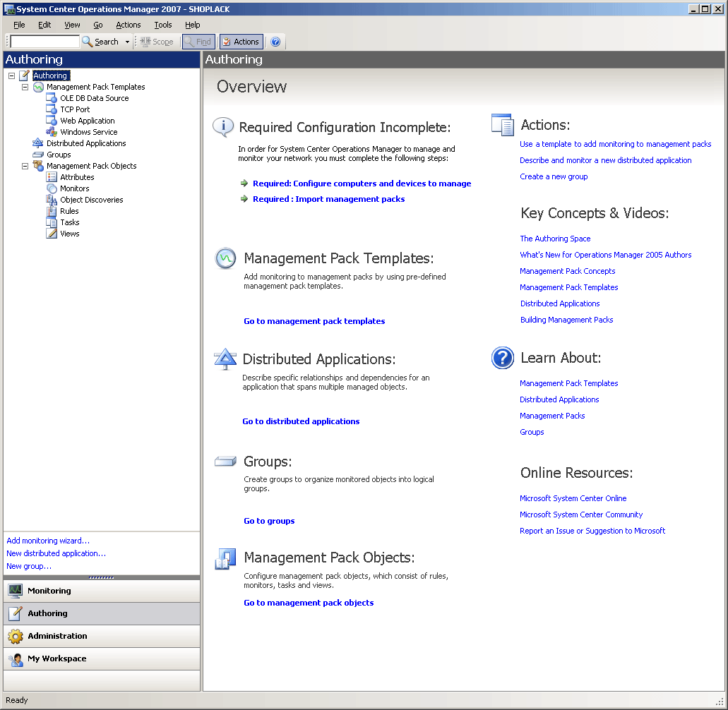Click the Management Pack Templates overview icon
This screenshot has width=728, height=710.
pos(226,258)
